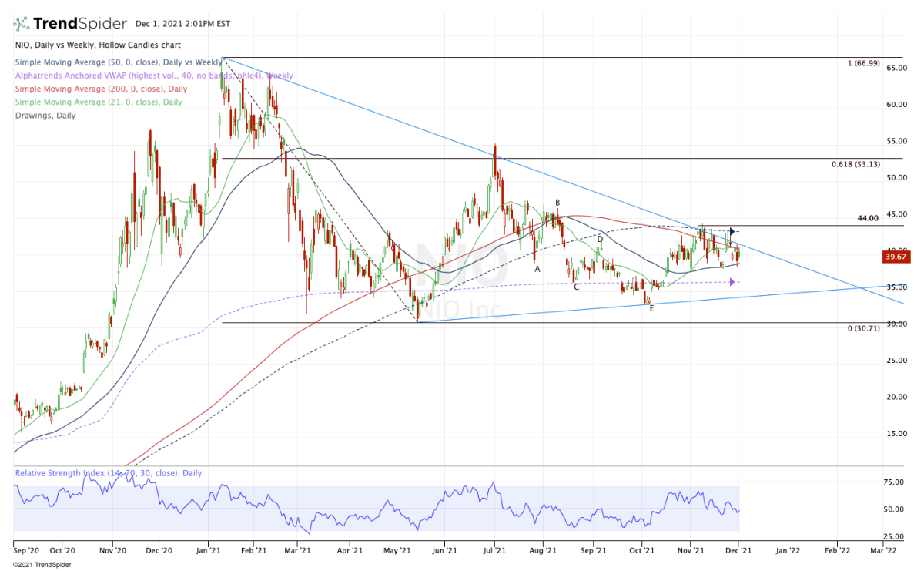Click the 44.00 resistance level label

pyautogui.click(x=867, y=219)
